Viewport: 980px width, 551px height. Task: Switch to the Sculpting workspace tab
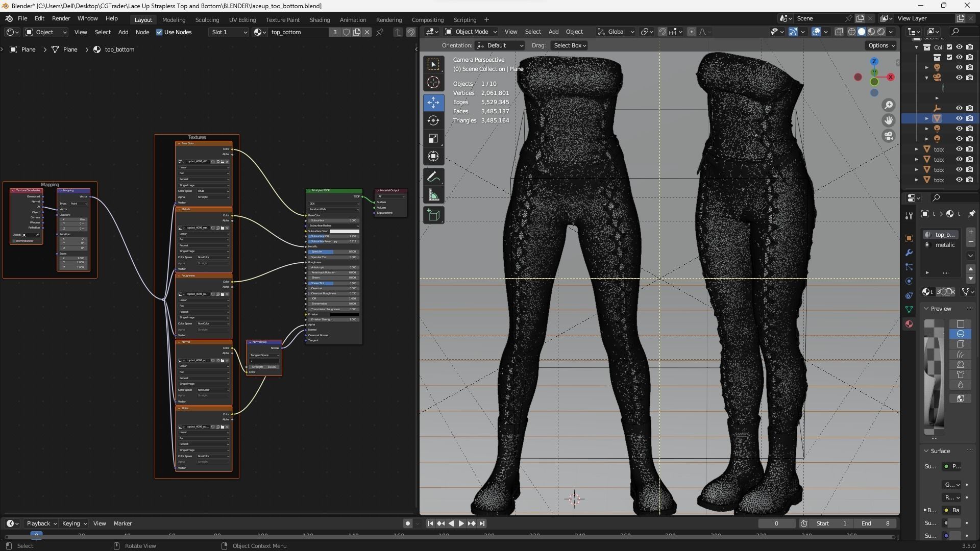(x=207, y=19)
